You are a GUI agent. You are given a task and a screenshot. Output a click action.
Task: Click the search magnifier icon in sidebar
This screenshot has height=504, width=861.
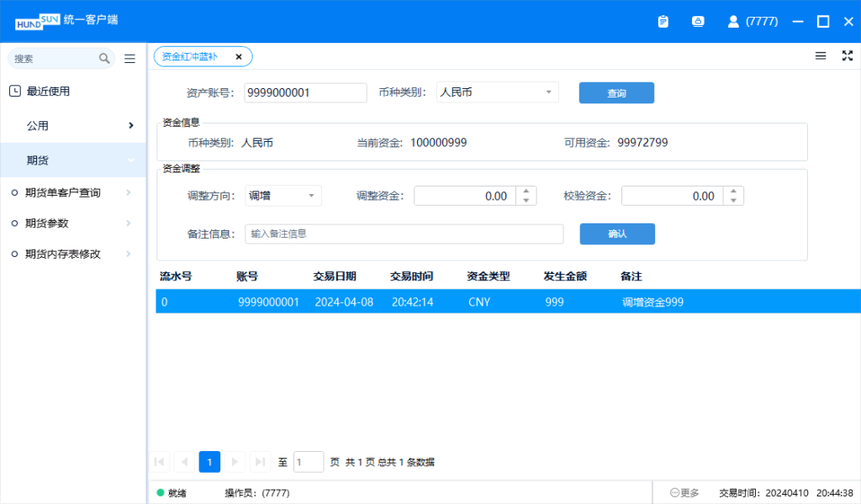pos(104,59)
